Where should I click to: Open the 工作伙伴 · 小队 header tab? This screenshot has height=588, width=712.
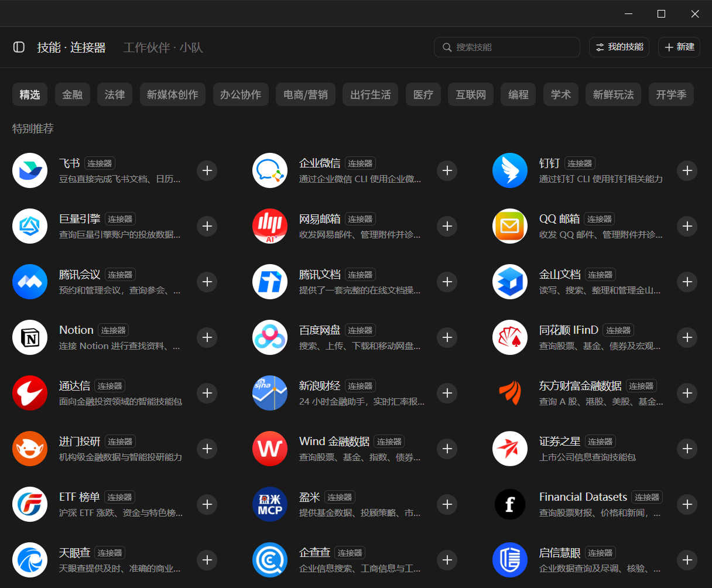pyautogui.click(x=163, y=47)
